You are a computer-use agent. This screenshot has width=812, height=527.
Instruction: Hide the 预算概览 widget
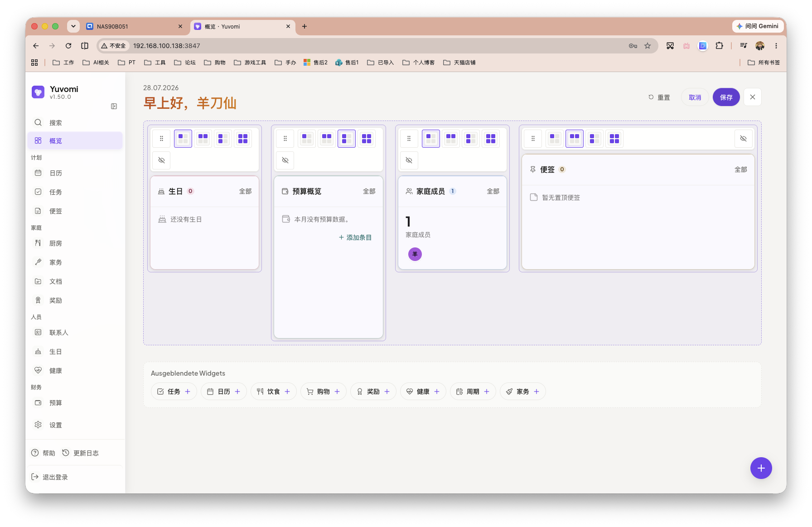point(285,160)
